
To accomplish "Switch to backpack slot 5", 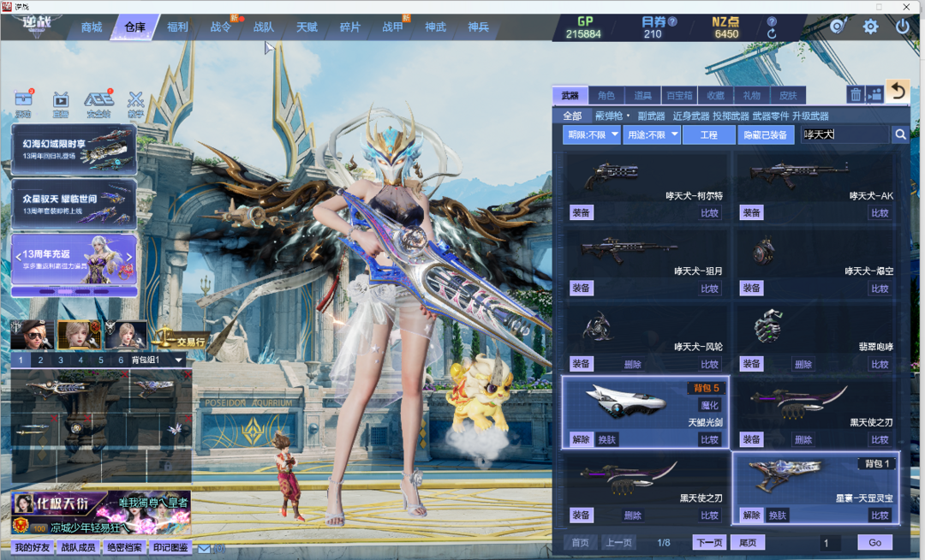I will click(101, 360).
